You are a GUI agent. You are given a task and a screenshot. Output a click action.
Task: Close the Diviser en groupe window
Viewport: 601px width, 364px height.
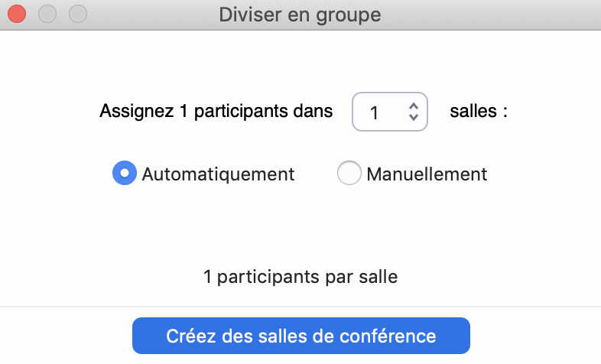15,14
